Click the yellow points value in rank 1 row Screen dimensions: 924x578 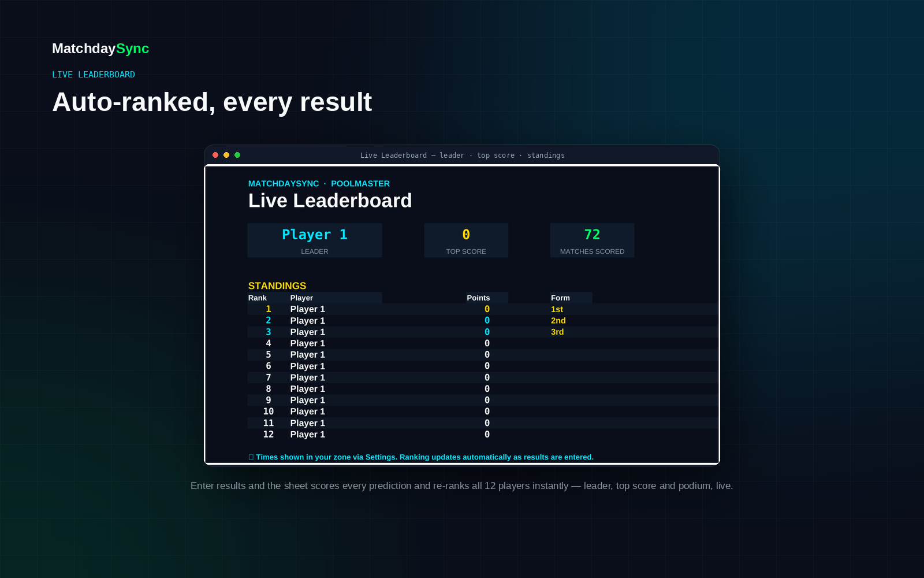click(487, 309)
